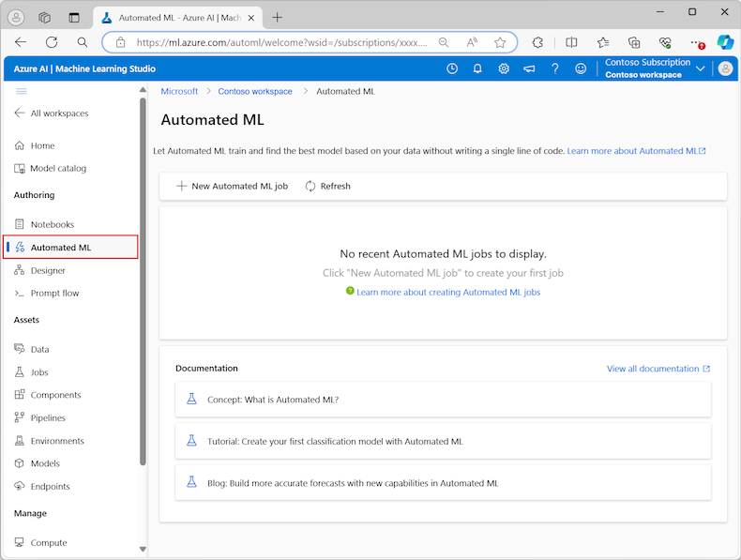Open the browser's three-dot settings menu

pos(695,42)
